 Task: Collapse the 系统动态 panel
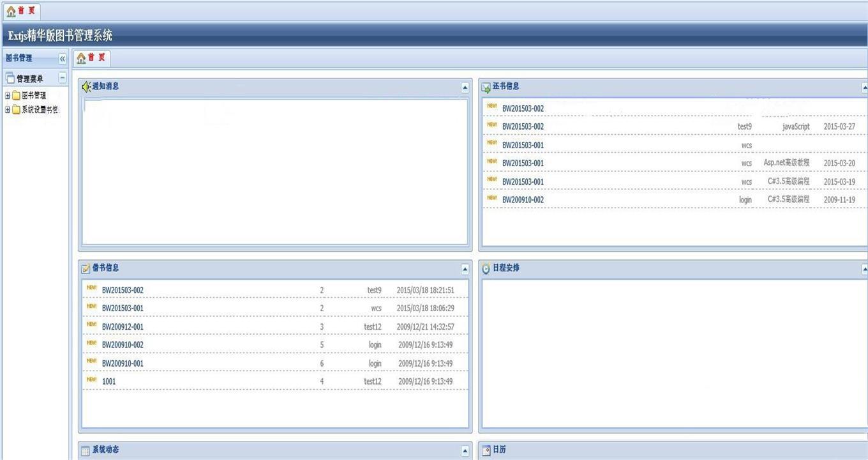pyautogui.click(x=465, y=451)
